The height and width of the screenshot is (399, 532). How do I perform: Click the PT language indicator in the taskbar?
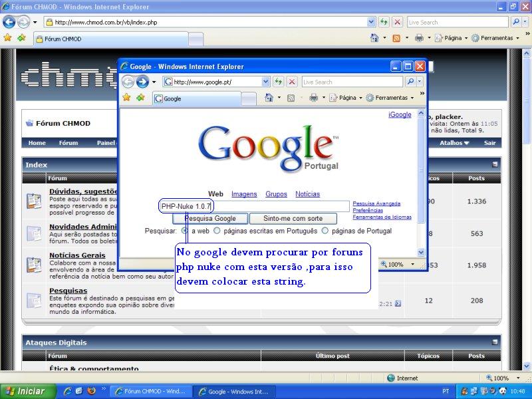(x=446, y=391)
